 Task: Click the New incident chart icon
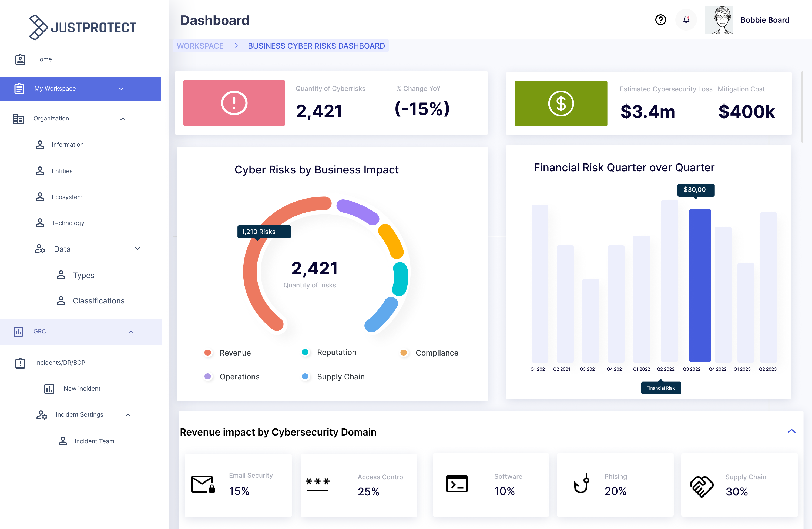tap(49, 389)
